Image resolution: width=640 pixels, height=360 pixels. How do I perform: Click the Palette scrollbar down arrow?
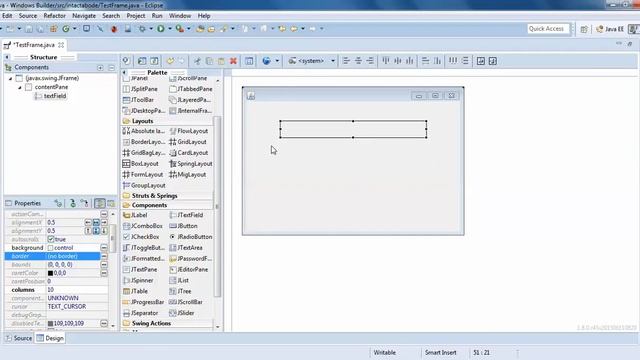point(218,327)
